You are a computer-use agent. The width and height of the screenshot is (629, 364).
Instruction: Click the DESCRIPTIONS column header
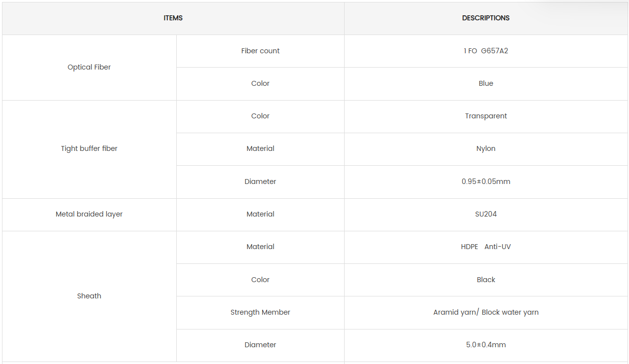(x=486, y=18)
